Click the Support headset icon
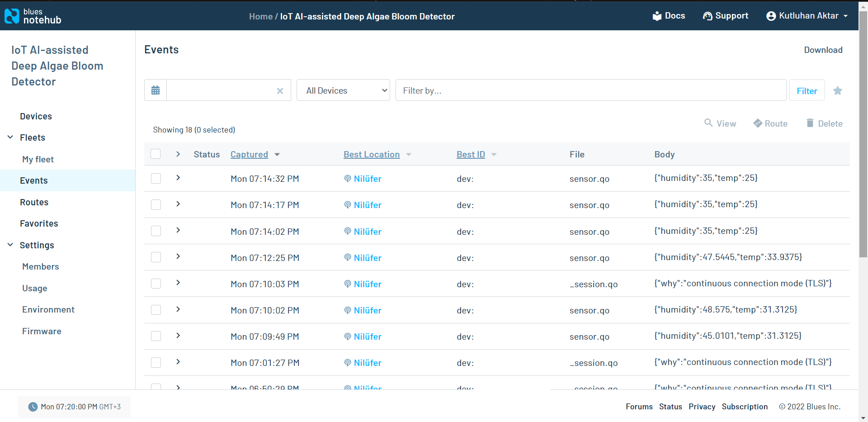Viewport: 868px width, 422px height. point(708,16)
